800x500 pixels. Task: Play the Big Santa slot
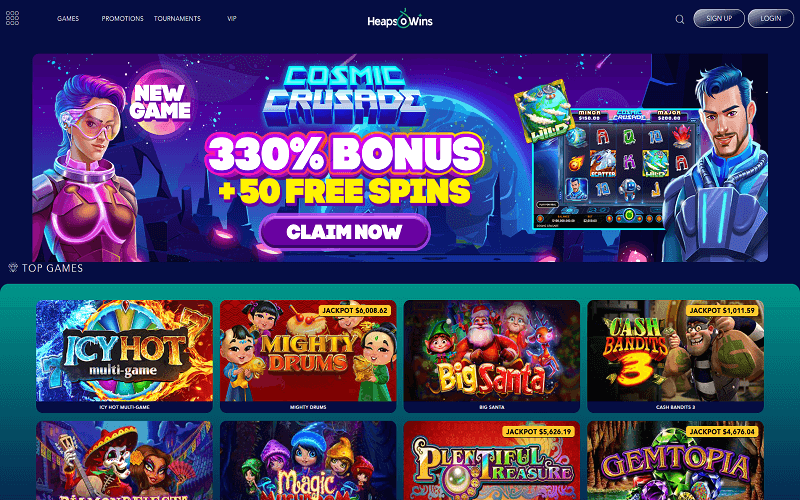[x=492, y=356]
